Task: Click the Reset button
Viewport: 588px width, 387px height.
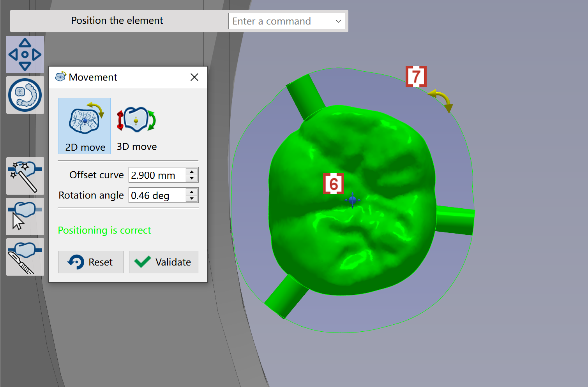Action: click(91, 262)
